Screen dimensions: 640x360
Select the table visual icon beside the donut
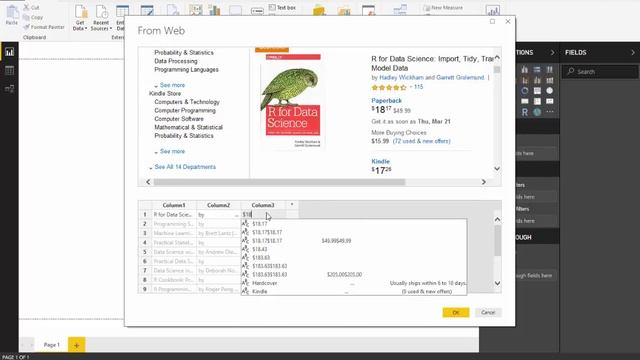(537, 91)
